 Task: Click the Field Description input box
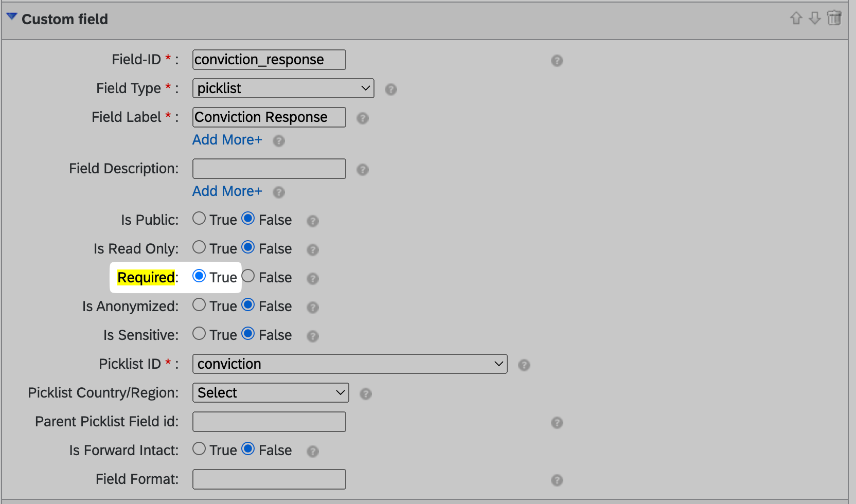click(269, 169)
